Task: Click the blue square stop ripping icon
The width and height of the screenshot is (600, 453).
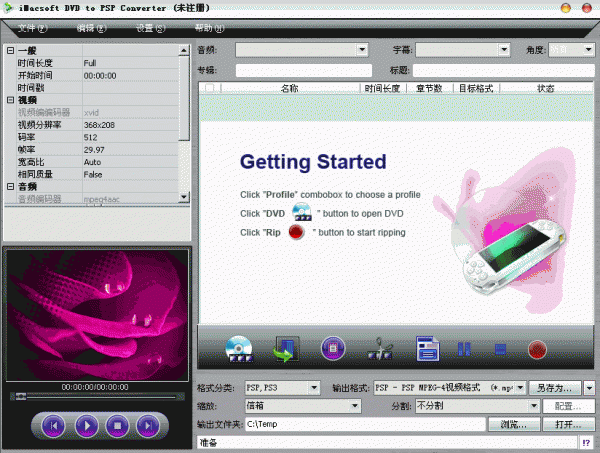Action: pyautogui.click(x=501, y=349)
